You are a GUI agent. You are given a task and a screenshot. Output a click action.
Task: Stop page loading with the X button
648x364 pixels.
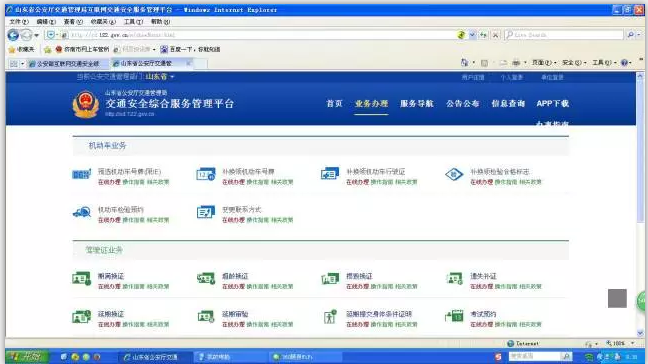495,35
